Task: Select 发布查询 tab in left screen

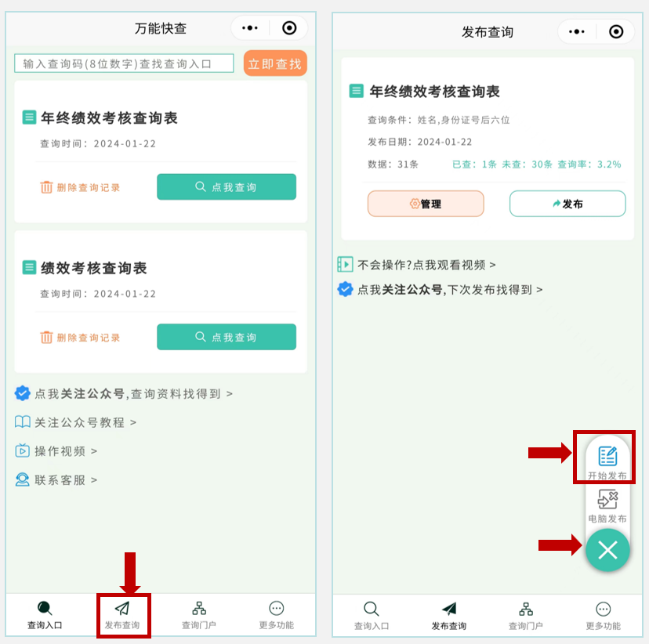Action: coord(122,615)
